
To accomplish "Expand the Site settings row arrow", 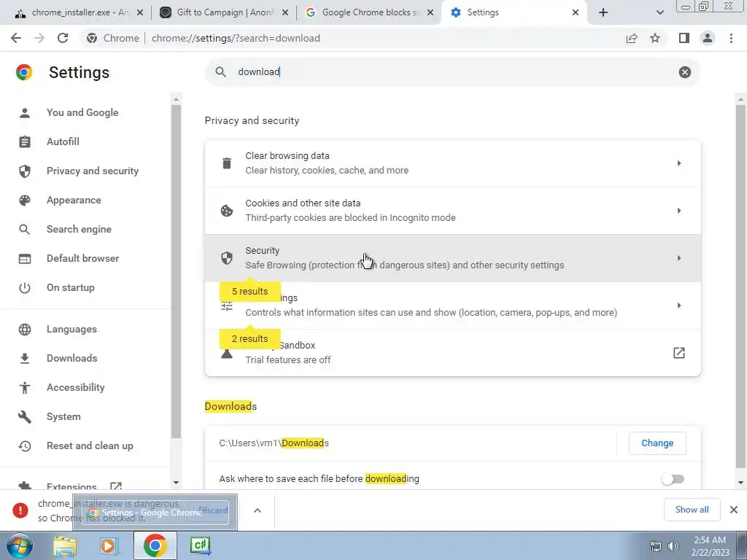I will pyautogui.click(x=679, y=306).
